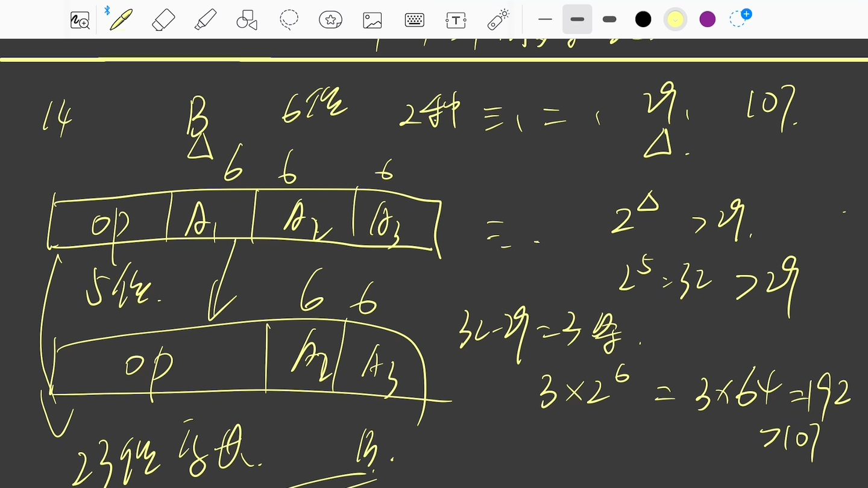Image resolution: width=868 pixels, height=488 pixels.
Task: Select the eraser tool
Action: [x=163, y=20]
